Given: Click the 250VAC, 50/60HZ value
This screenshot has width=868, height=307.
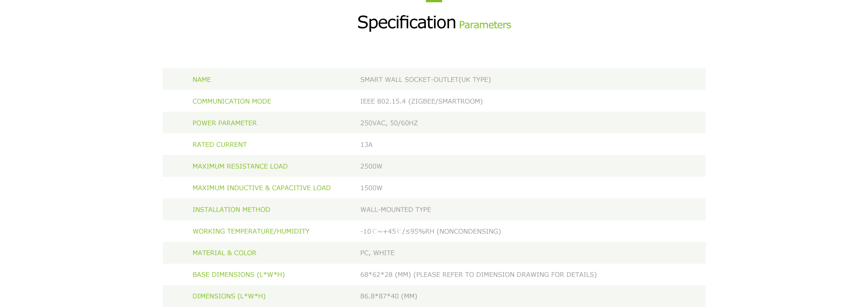Looking at the screenshot, I should point(389,123).
